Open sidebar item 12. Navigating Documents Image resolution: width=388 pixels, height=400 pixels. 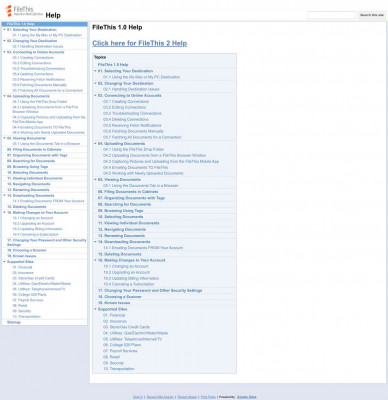click(x=29, y=184)
